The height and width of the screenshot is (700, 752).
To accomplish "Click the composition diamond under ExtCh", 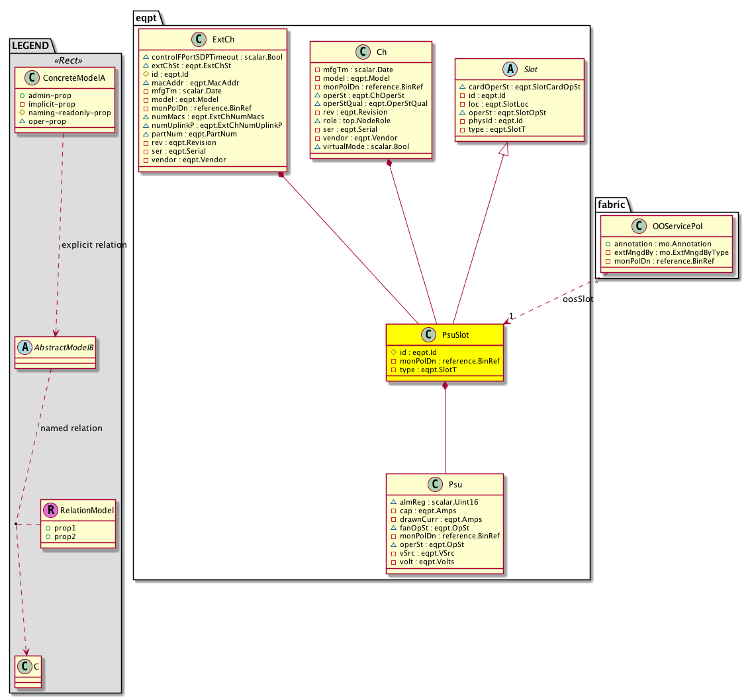I will tap(281, 175).
